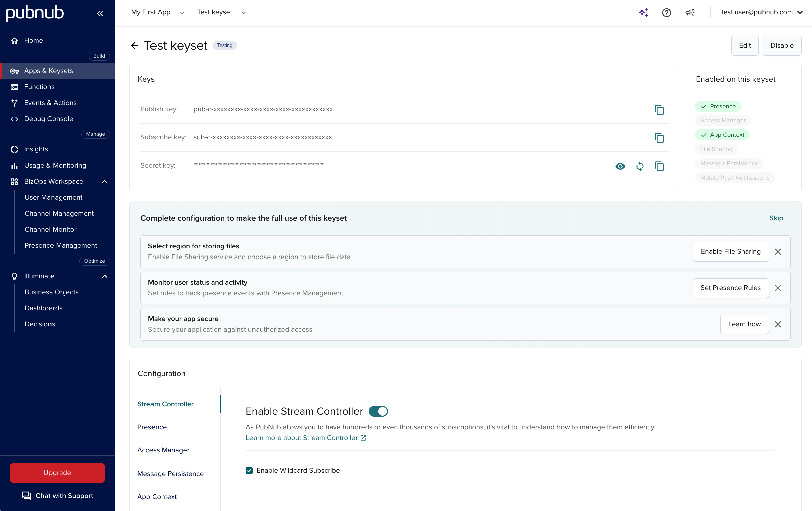Open the announcements megaphone icon
Screen dimensions: 812x511
690,12
